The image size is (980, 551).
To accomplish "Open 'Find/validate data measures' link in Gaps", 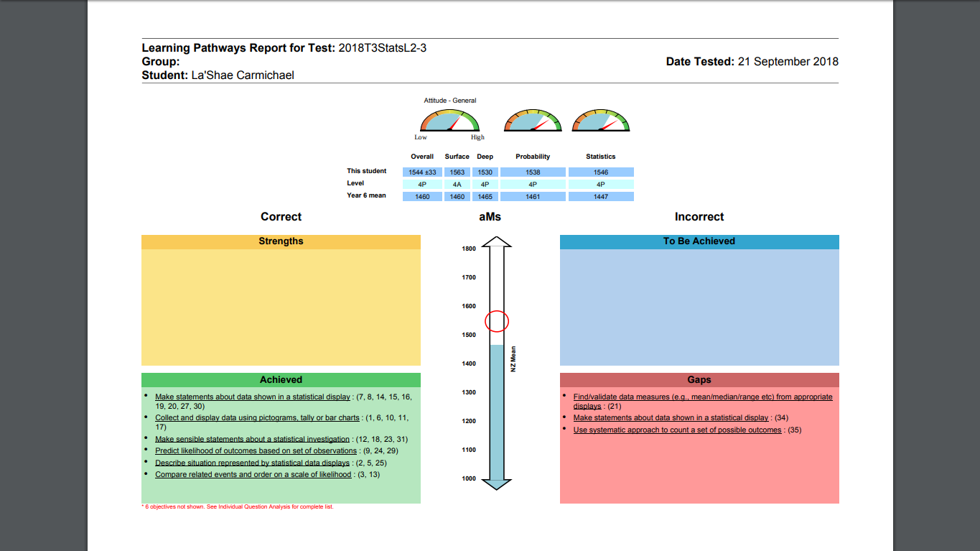I will click(x=703, y=401).
